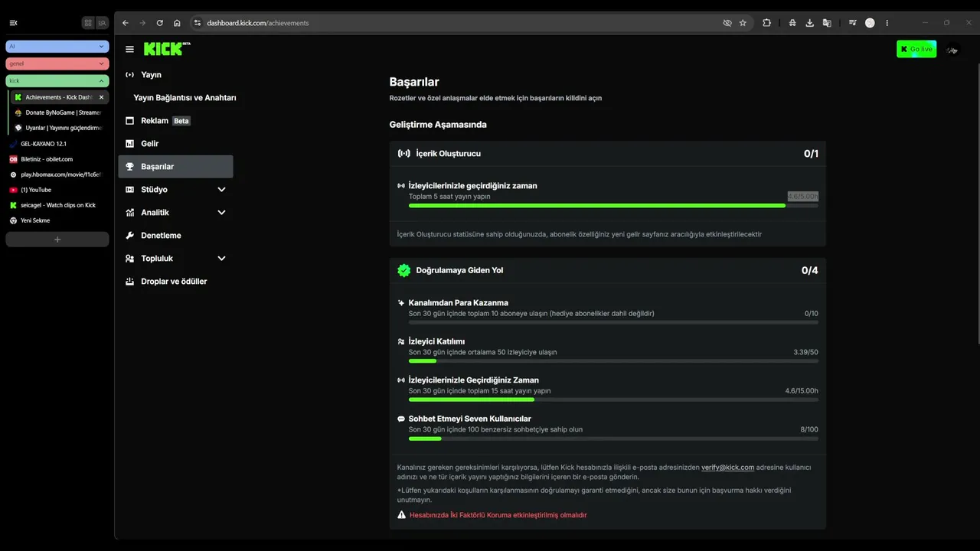Screen dimensions: 980x551
Task: Click the İki Faktörlü Koruma warning text
Action: (x=498, y=515)
